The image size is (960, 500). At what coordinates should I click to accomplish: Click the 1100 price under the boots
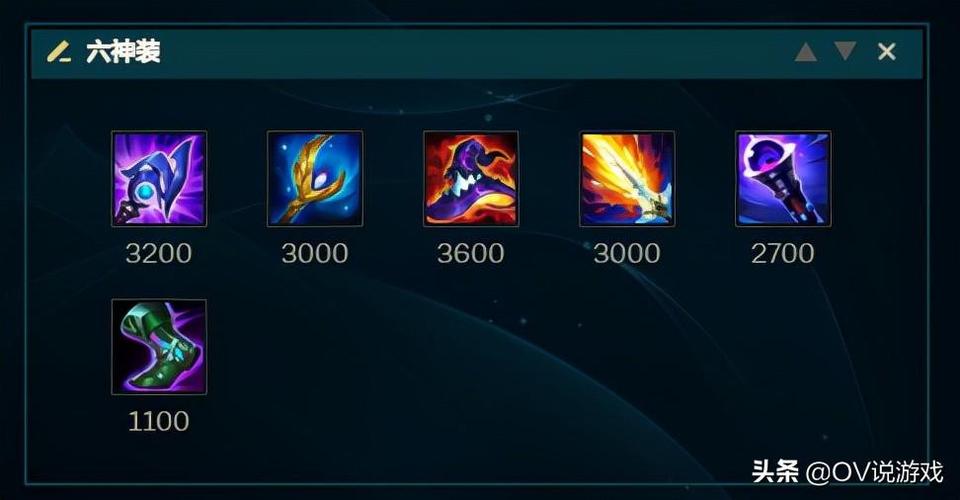[159, 422]
